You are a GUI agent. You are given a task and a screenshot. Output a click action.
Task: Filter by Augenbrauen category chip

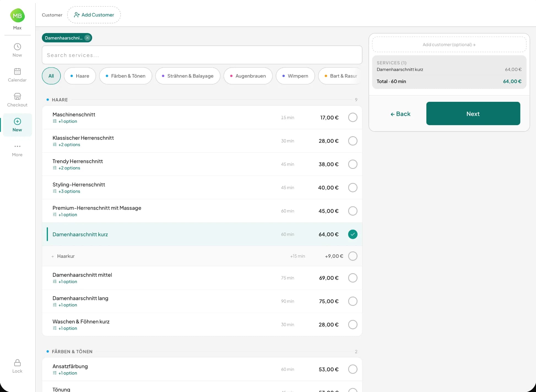(x=248, y=76)
